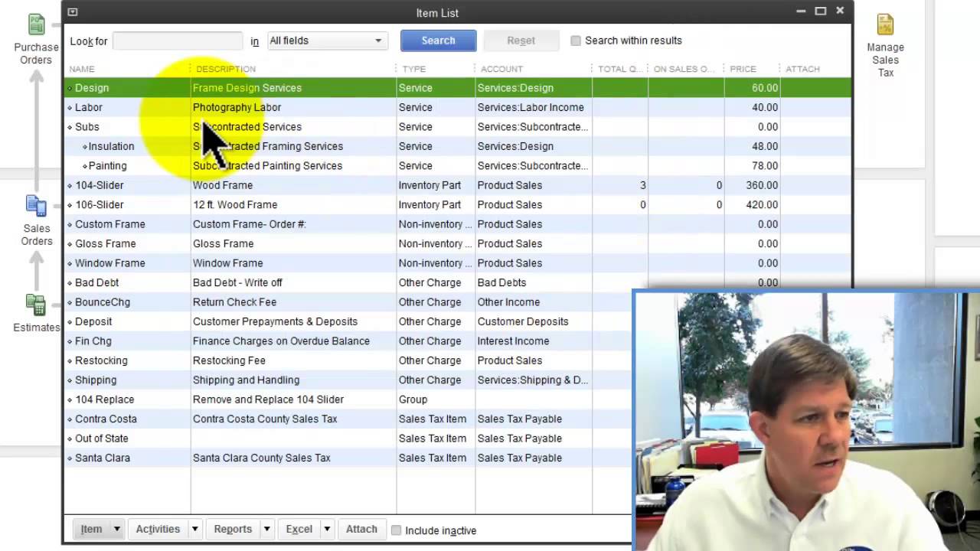
Task: Select the Deposit item
Action: 93,322
